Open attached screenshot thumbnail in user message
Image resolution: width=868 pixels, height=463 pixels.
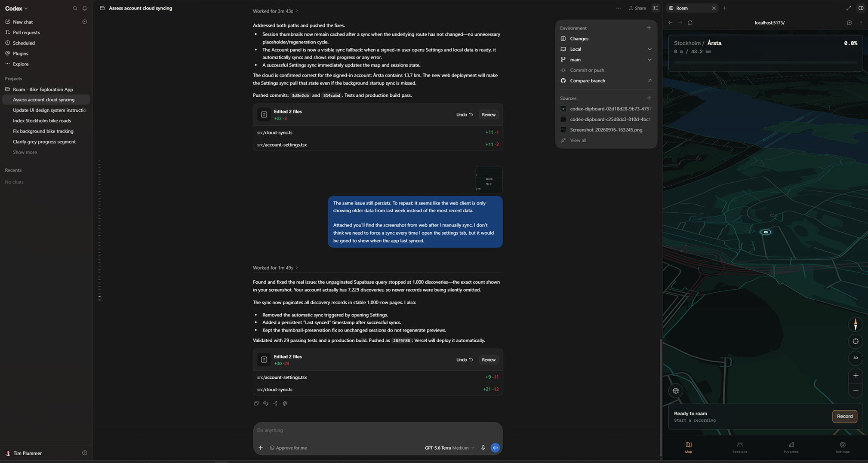tap(489, 180)
